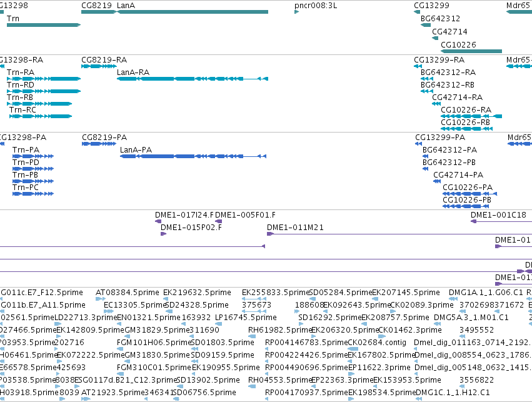Click the Trn-PB protein label
Image resolution: width=532 pixels, height=402 pixels.
pos(26,175)
